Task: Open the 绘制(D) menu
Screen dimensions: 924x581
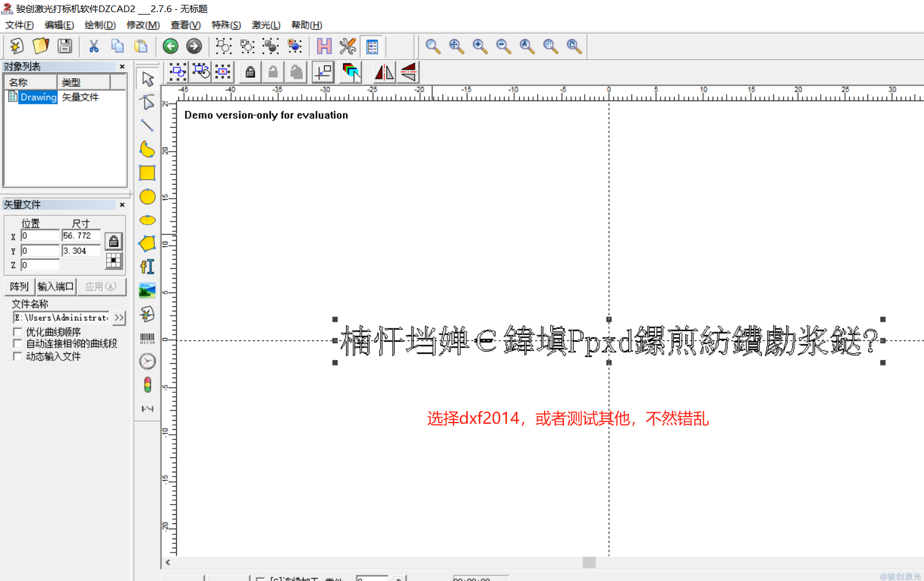Action: 100,25
